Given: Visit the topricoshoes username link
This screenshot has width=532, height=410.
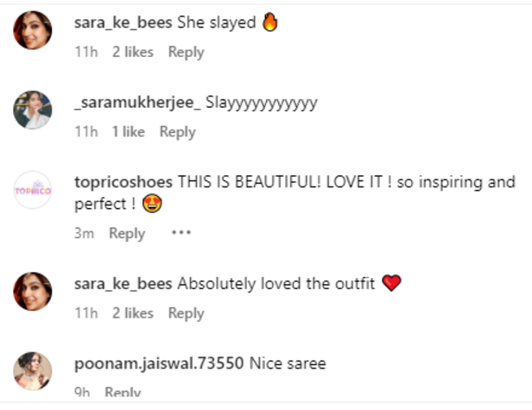Looking at the screenshot, I should click(123, 183).
